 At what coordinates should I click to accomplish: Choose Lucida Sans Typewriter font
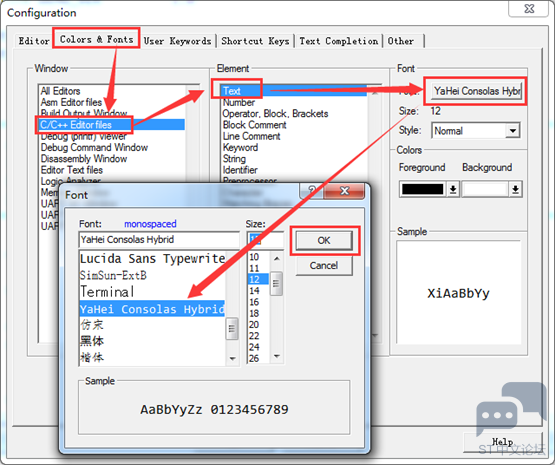[x=152, y=258]
